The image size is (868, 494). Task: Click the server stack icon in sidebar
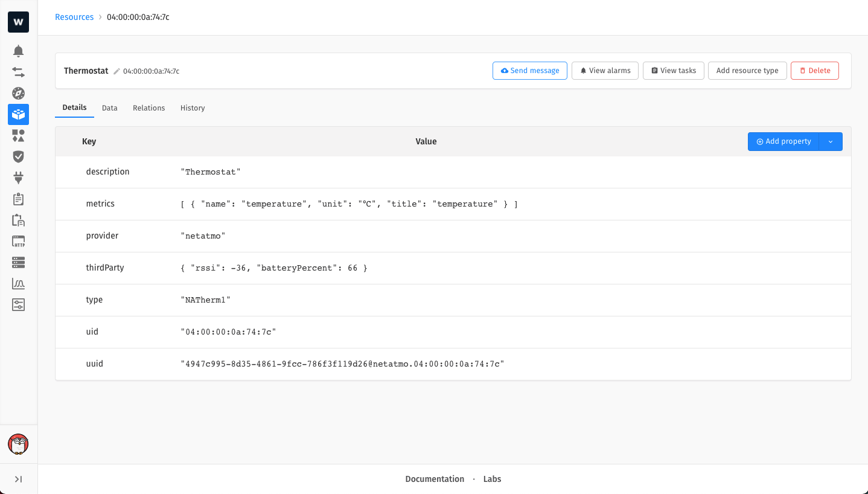click(x=18, y=263)
